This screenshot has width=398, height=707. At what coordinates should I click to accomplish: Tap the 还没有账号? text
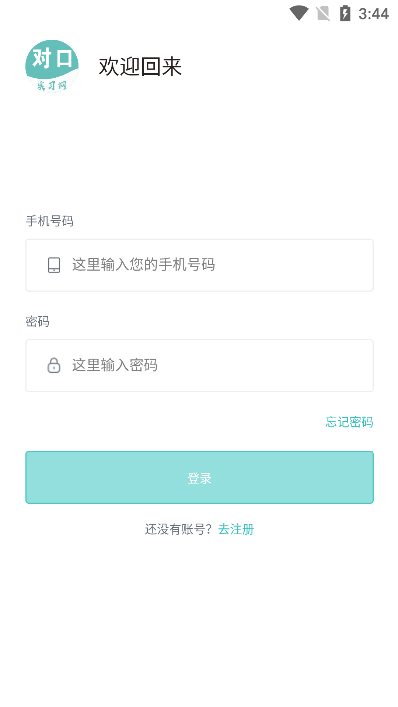tap(178, 529)
